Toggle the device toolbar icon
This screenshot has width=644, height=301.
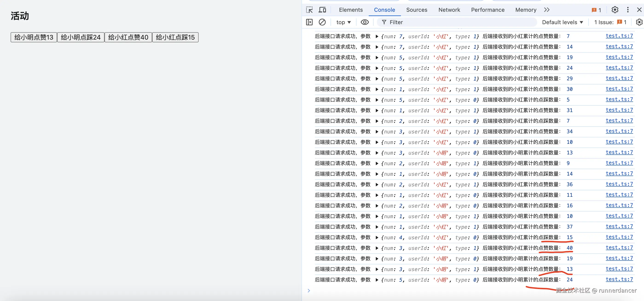(x=322, y=10)
